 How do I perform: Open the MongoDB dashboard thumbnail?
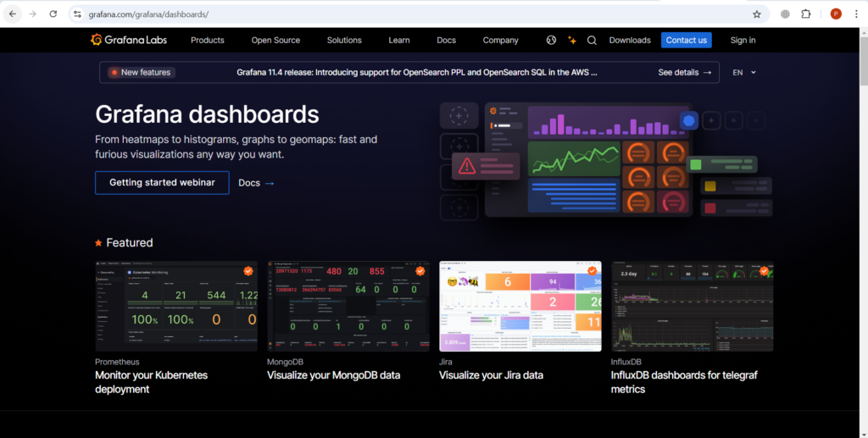pyautogui.click(x=348, y=307)
